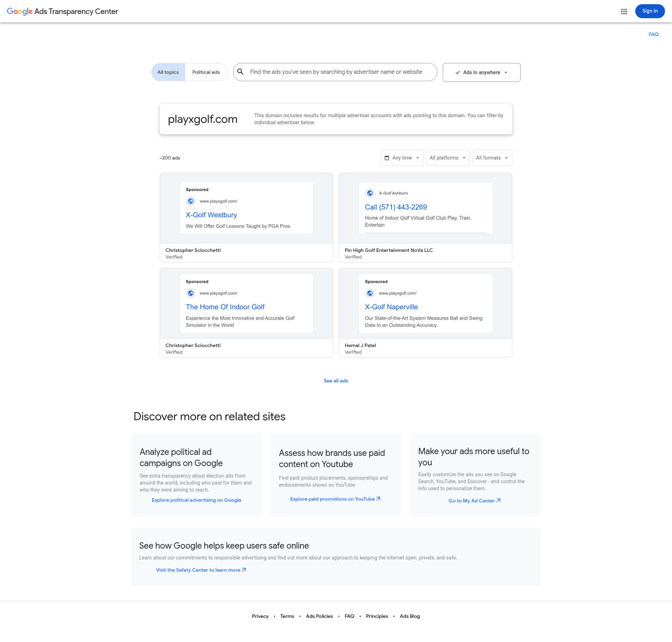This screenshot has width=672, height=642.
Task: Open the All platforms dropdown
Action: [x=448, y=158]
